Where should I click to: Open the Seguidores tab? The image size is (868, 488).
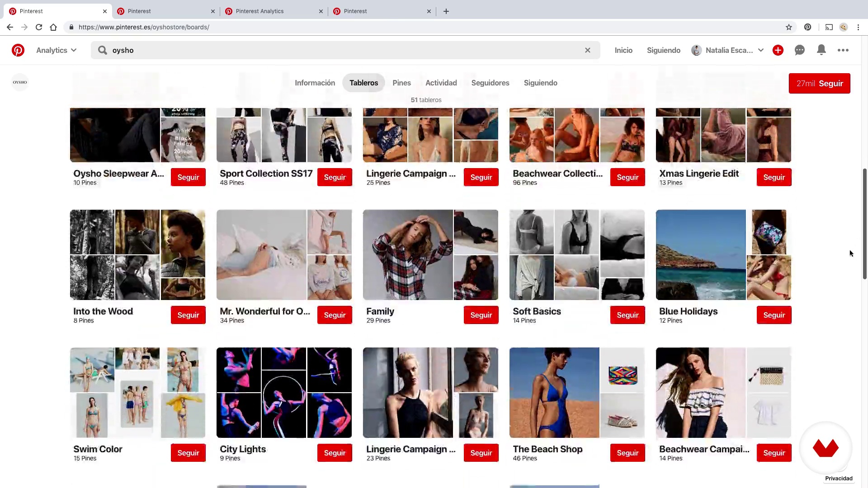tap(490, 83)
